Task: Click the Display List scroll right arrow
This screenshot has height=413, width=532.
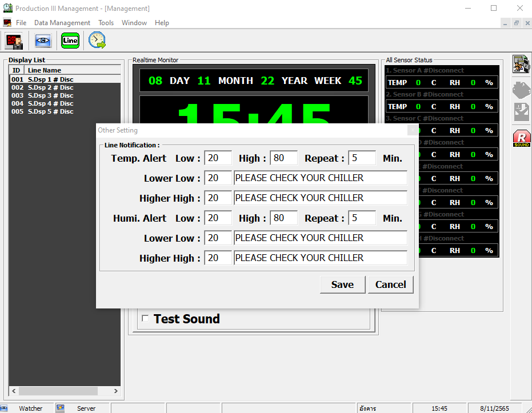Action: click(x=115, y=391)
